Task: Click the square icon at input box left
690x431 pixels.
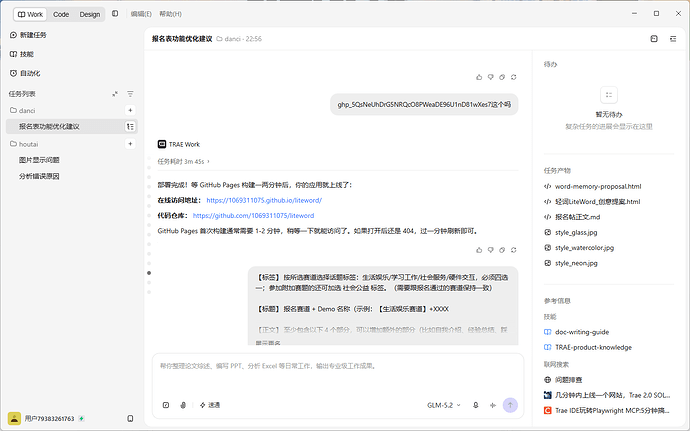Action: pos(166,405)
